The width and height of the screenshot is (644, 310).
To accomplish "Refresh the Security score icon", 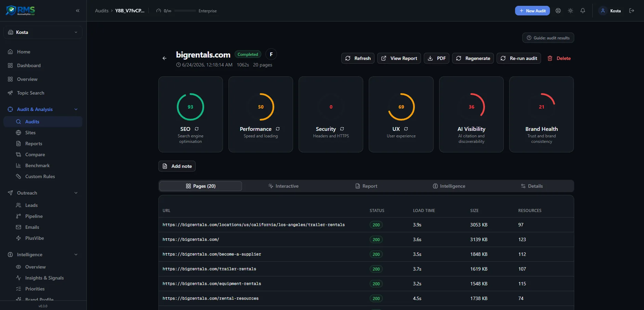I will [342, 129].
